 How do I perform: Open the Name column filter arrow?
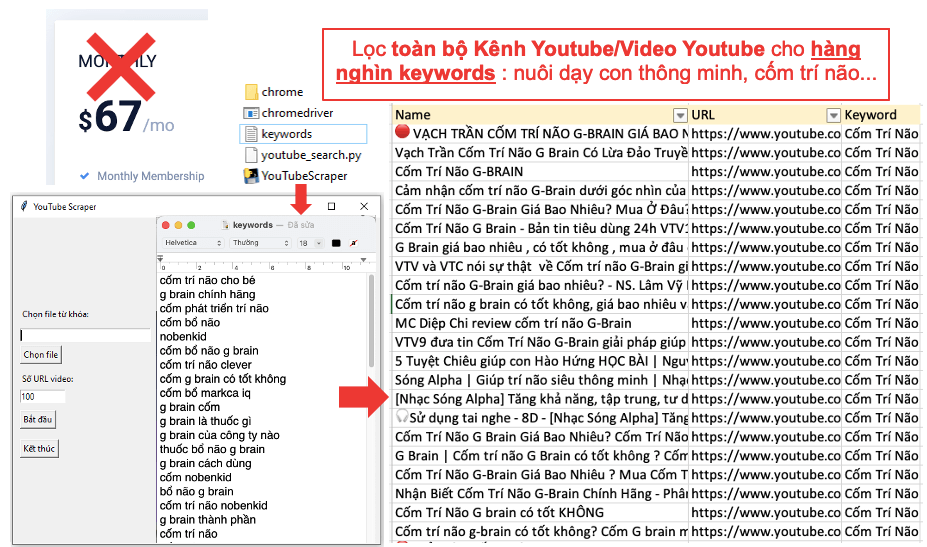(x=680, y=115)
